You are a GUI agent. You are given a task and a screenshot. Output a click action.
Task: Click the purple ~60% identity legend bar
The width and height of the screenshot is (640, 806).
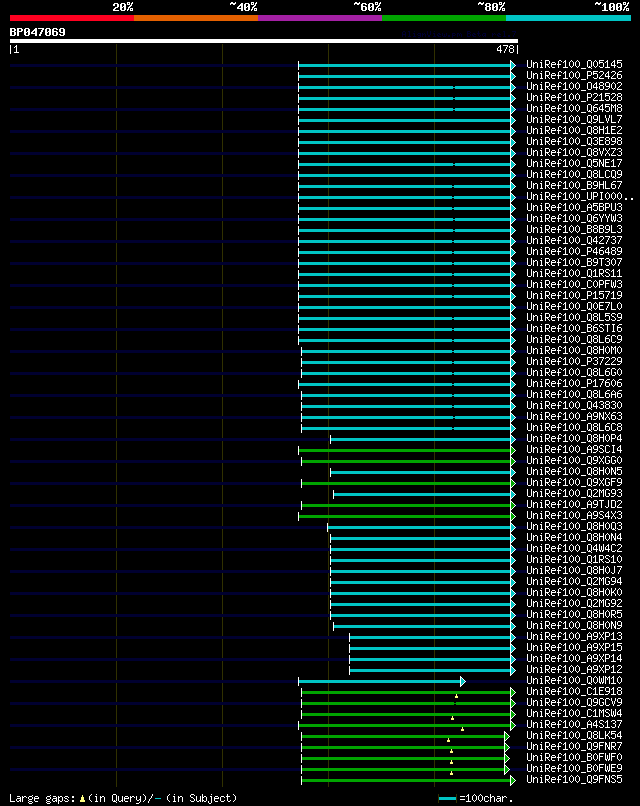tap(320, 18)
